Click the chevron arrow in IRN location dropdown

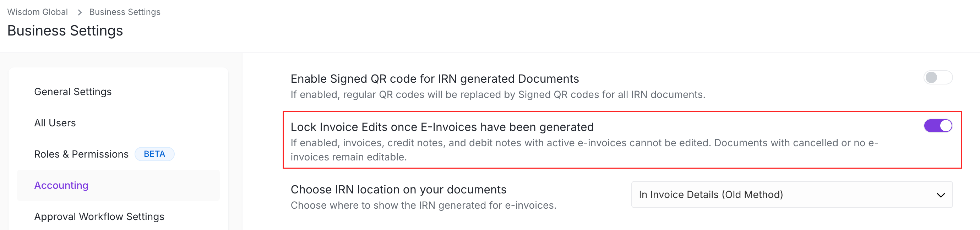pos(941,195)
